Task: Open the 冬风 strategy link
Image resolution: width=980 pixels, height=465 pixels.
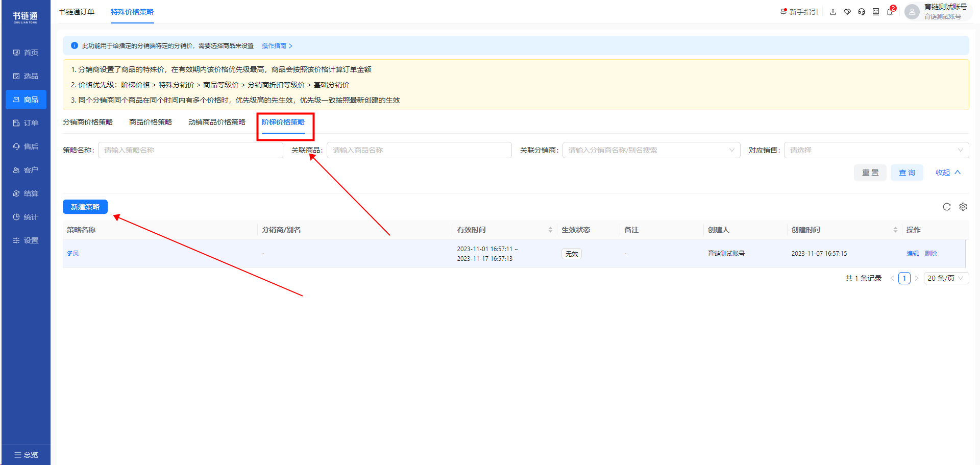Action: pos(73,254)
